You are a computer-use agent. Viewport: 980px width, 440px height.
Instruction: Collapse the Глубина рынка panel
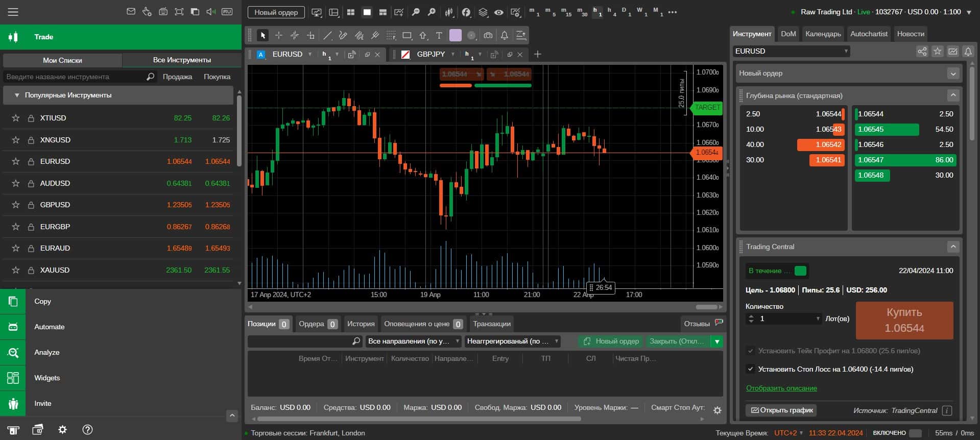(953, 95)
